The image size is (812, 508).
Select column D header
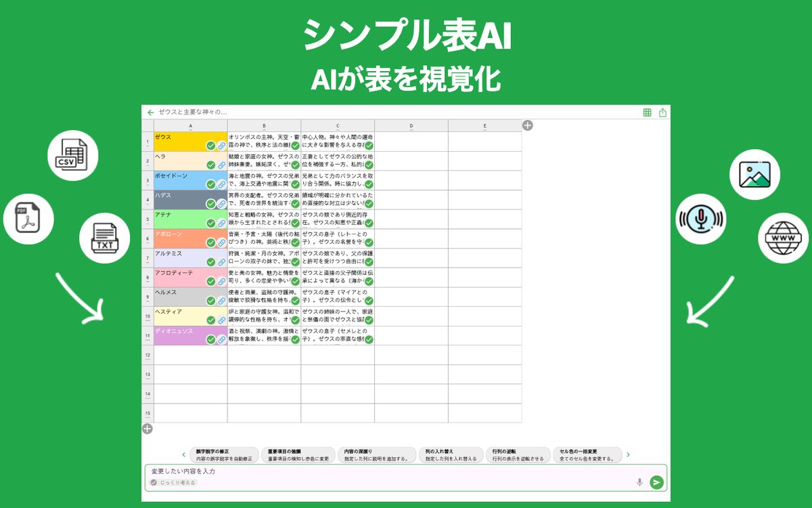pos(411,126)
